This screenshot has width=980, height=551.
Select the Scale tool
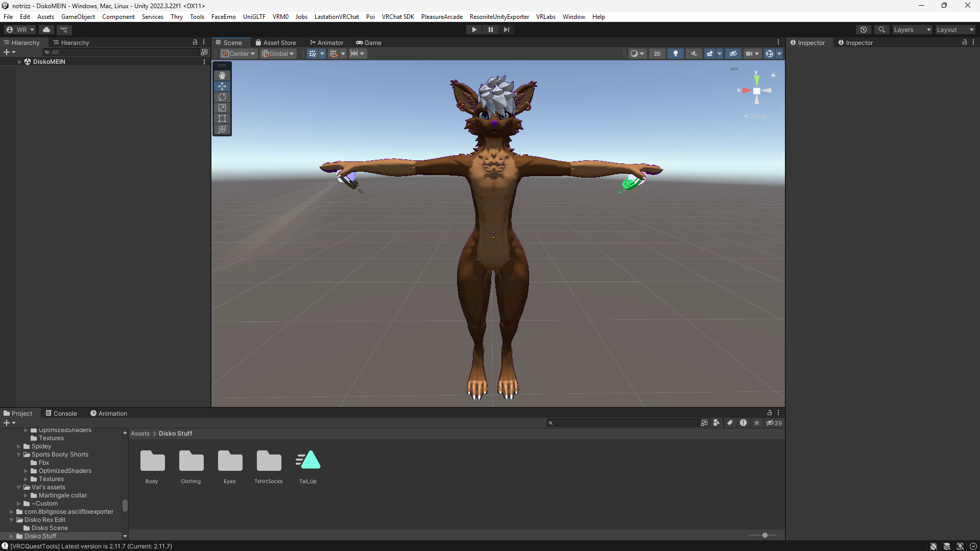(x=222, y=108)
